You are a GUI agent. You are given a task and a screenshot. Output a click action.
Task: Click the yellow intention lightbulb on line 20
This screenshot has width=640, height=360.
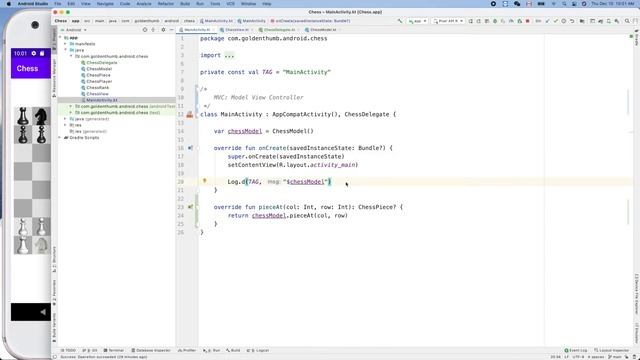click(204, 181)
